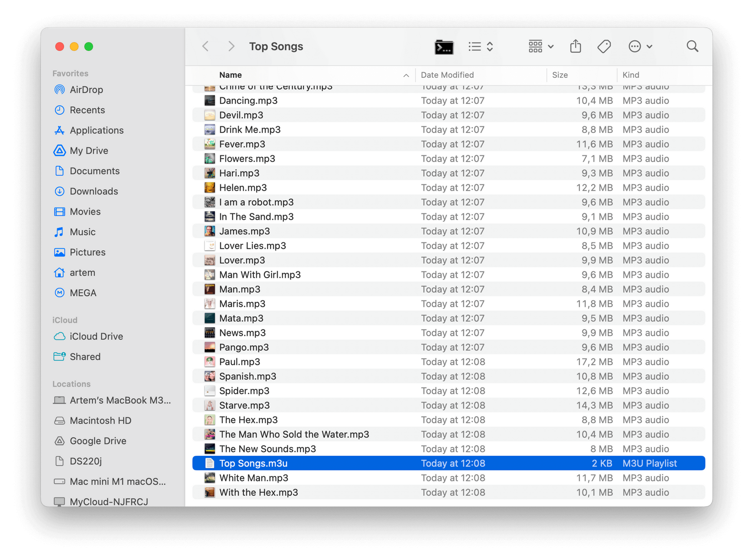Click the Paul.mp3 album art thumbnail

pyautogui.click(x=210, y=362)
